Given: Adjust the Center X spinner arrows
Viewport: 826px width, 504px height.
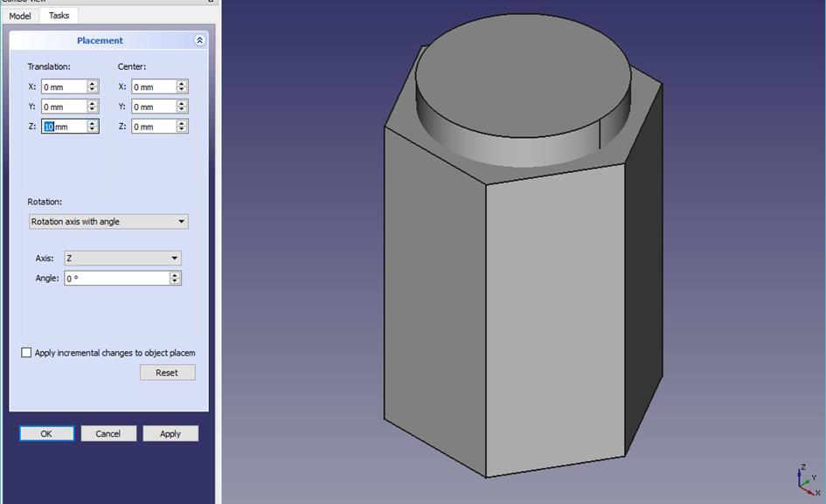Looking at the screenshot, I should pos(183,86).
